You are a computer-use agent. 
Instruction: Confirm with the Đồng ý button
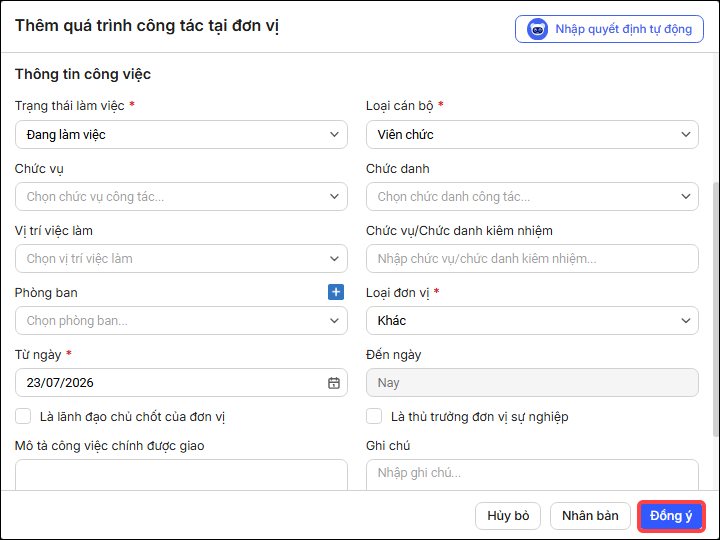point(671,516)
